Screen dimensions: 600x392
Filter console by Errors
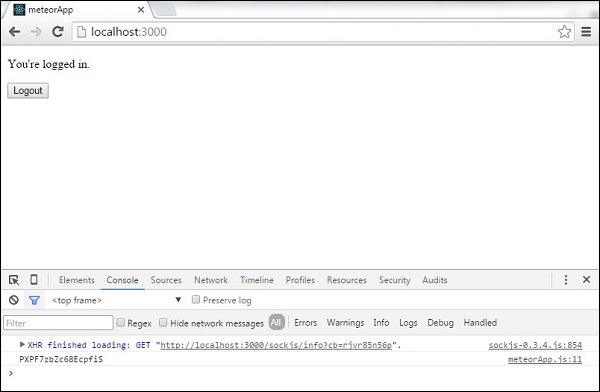(305, 323)
